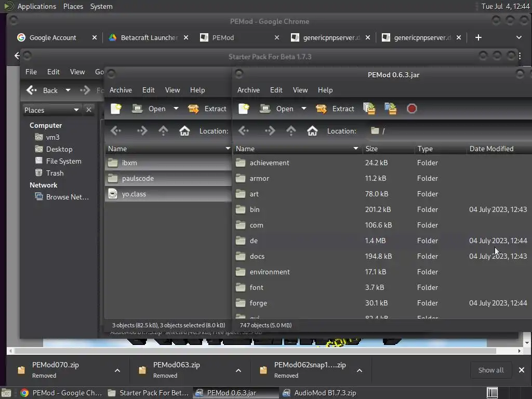Sort by Name column in PEMod 0.6.3.jar
The height and width of the screenshot is (399, 532).
(297, 149)
